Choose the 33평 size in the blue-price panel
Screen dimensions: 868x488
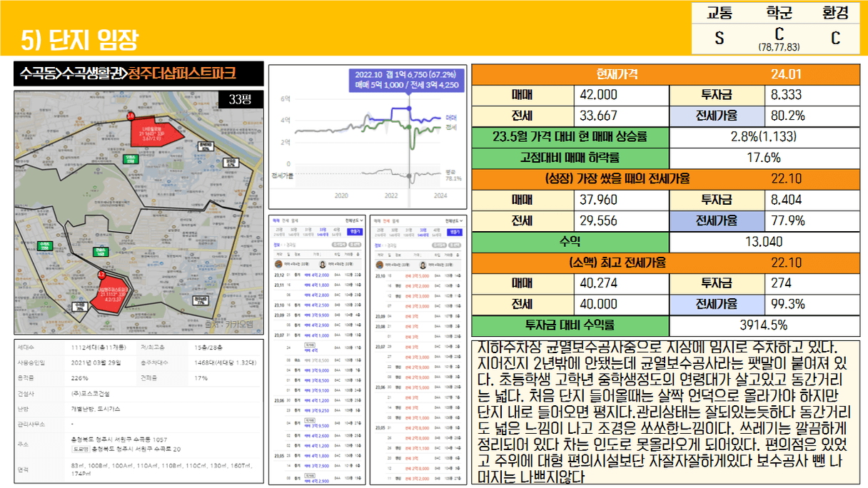[323, 231]
